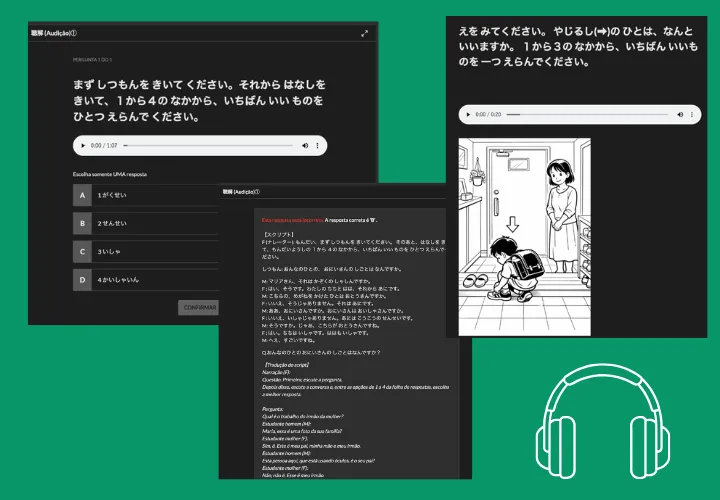
Task: Select answer B 2せんせい
Action: 146,224
